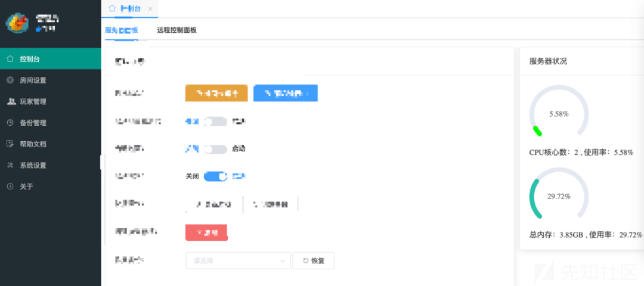Toggle the grey switch beside the 启动 label

click(x=216, y=149)
